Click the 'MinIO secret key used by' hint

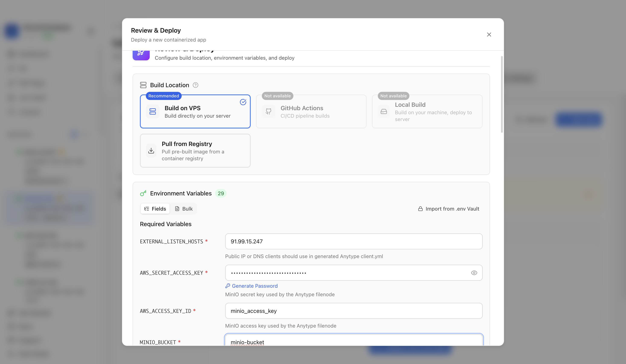point(280,295)
